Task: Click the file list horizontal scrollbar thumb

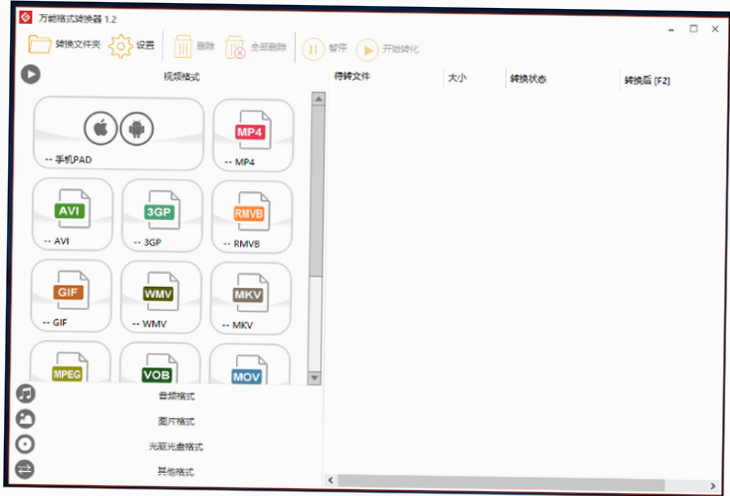Action: click(x=501, y=483)
